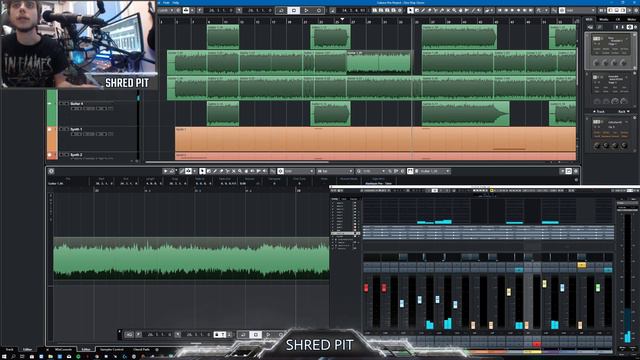Mute the Synth 1 track

click(x=62, y=129)
